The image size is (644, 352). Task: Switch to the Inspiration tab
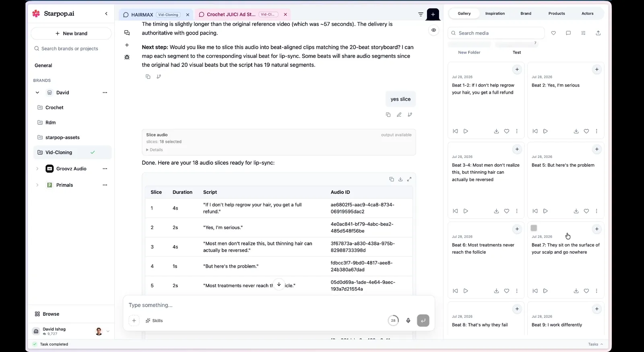click(495, 13)
